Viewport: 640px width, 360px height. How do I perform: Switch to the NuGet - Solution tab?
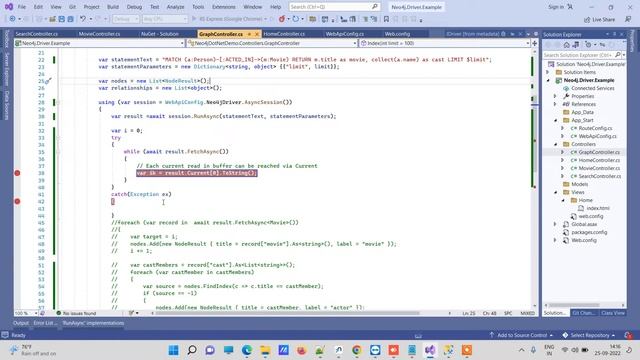[160, 34]
